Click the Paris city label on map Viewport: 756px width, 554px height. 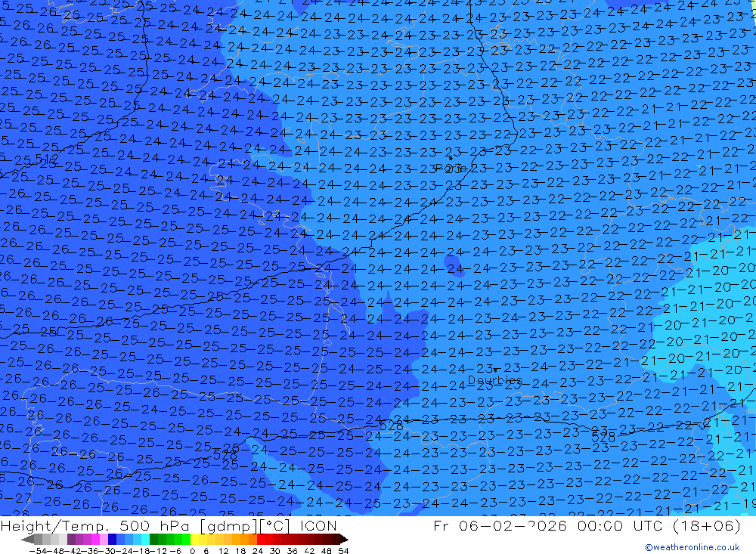[451, 168]
